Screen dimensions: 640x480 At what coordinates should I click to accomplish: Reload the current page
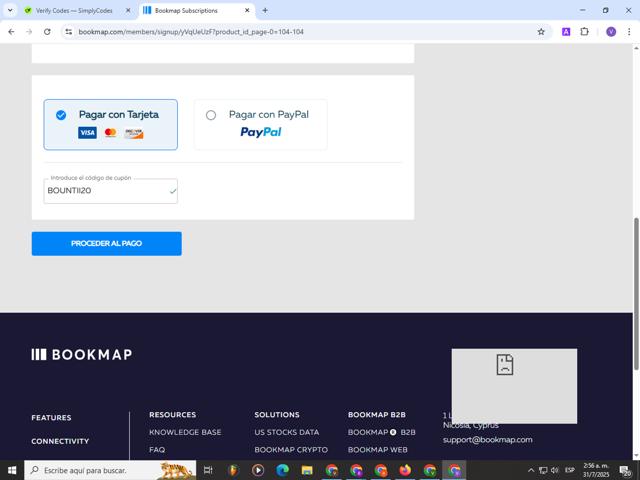47,32
